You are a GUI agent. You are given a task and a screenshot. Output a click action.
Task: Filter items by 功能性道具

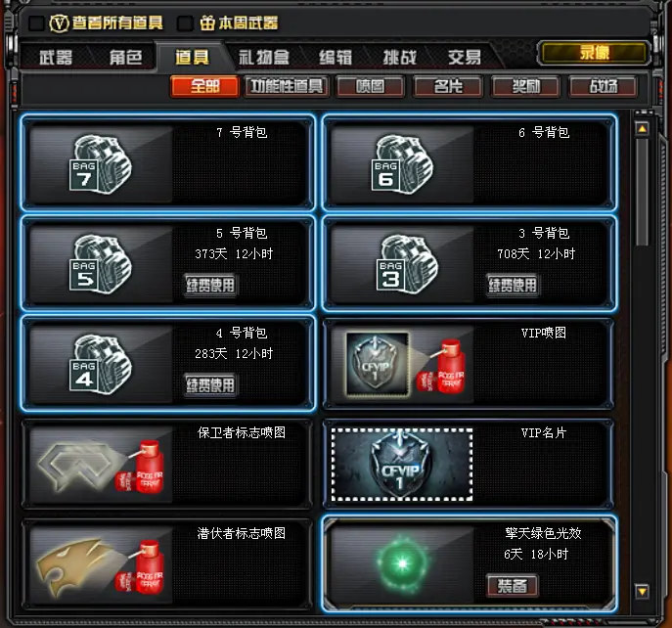click(287, 87)
